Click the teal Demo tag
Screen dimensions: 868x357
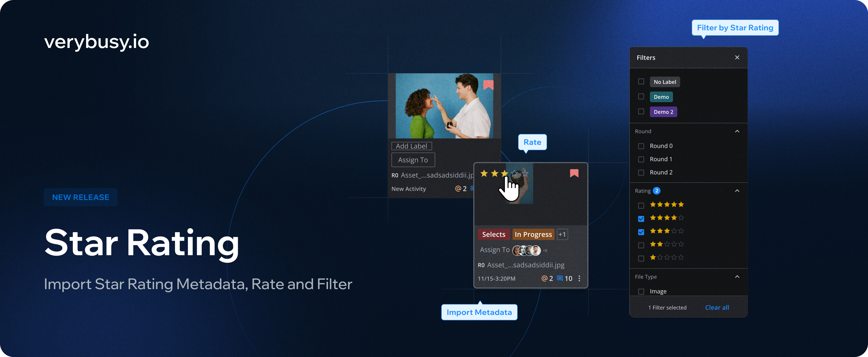pyautogui.click(x=661, y=97)
